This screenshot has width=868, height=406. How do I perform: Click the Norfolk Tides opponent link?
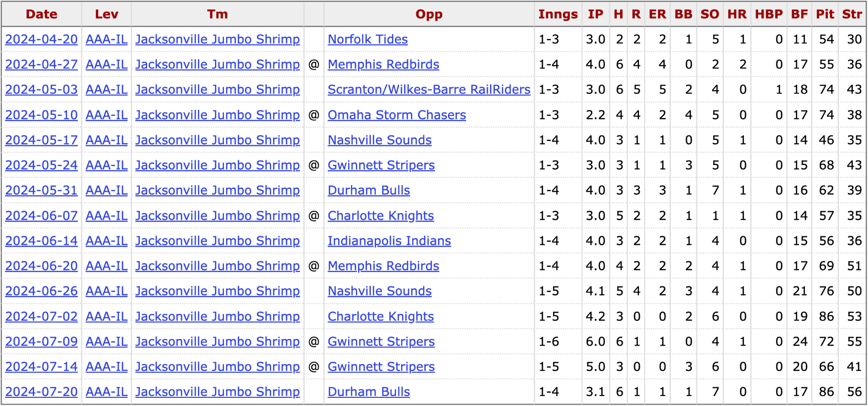pos(367,39)
